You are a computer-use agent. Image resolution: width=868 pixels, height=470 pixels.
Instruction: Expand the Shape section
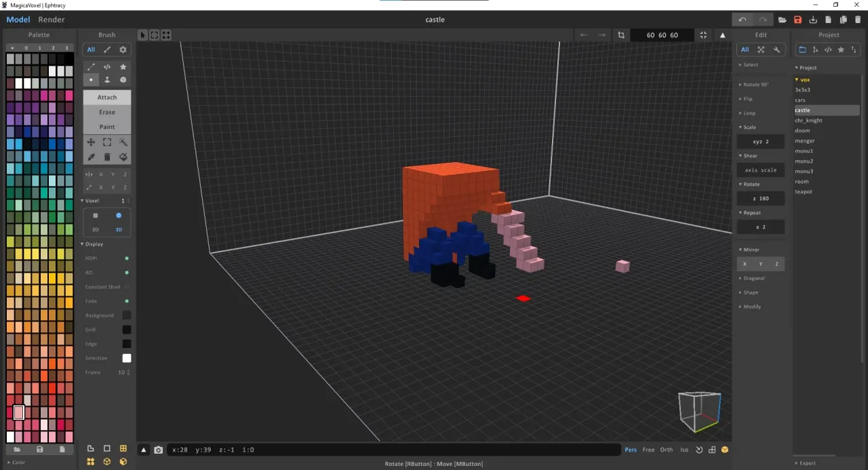coord(751,292)
